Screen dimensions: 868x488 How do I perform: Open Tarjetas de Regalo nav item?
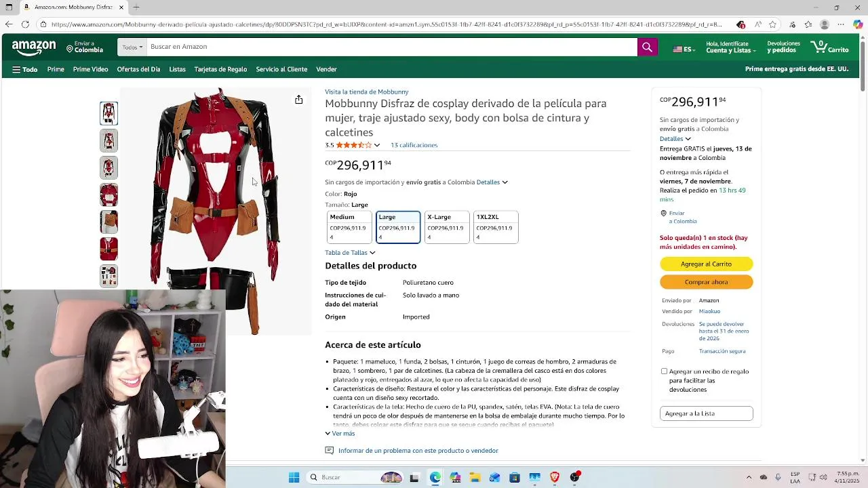220,69
